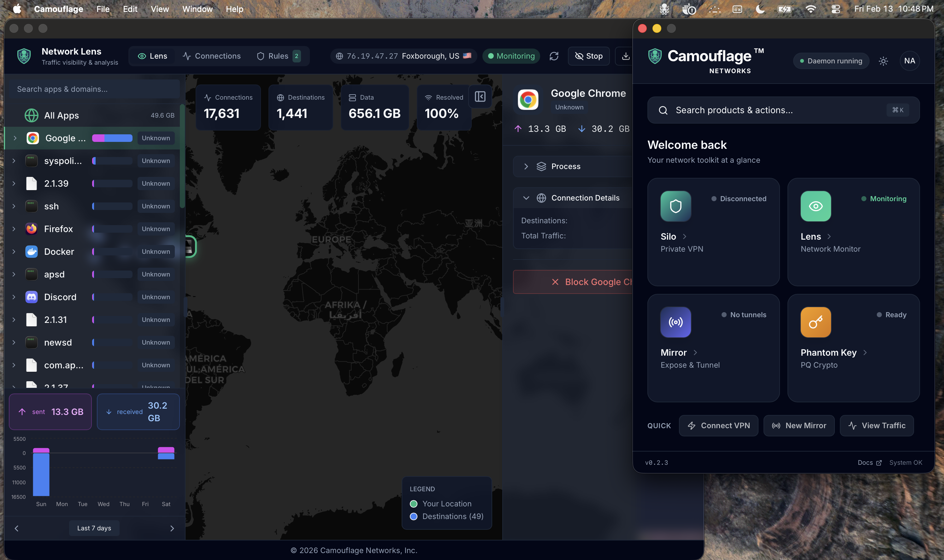Click the Search products & actions field
Image resolution: width=944 pixels, height=560 pixels.
pyautogui.click(x=783, y=110)
